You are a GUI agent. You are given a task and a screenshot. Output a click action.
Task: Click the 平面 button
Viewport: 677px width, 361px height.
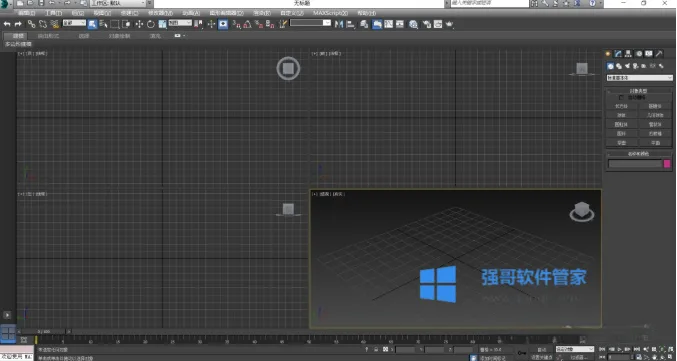point(655,142)
